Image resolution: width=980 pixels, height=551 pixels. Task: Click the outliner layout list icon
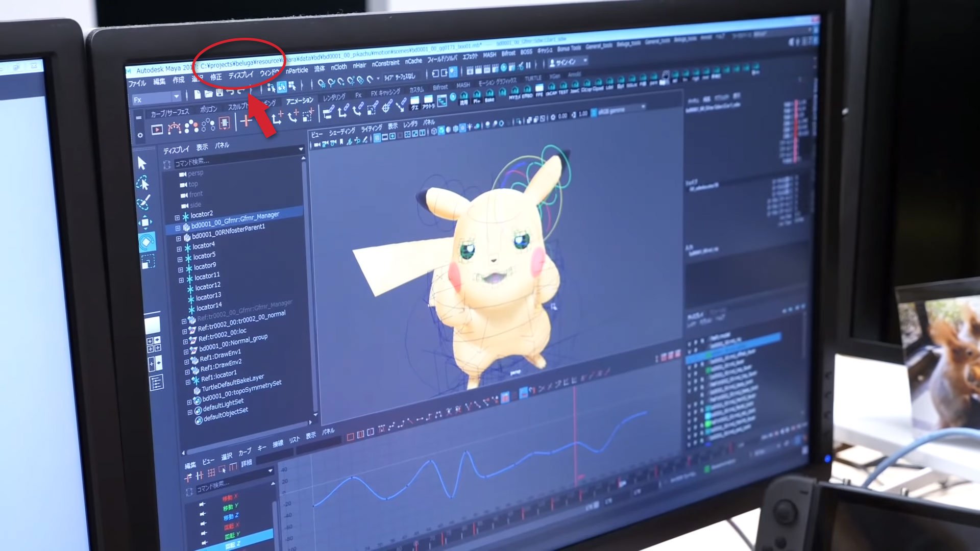156,383
